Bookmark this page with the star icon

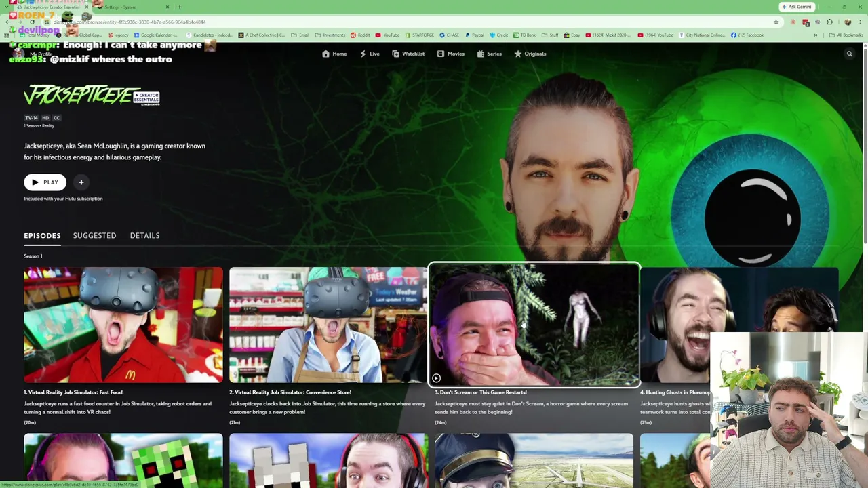[x=776, y=22]
